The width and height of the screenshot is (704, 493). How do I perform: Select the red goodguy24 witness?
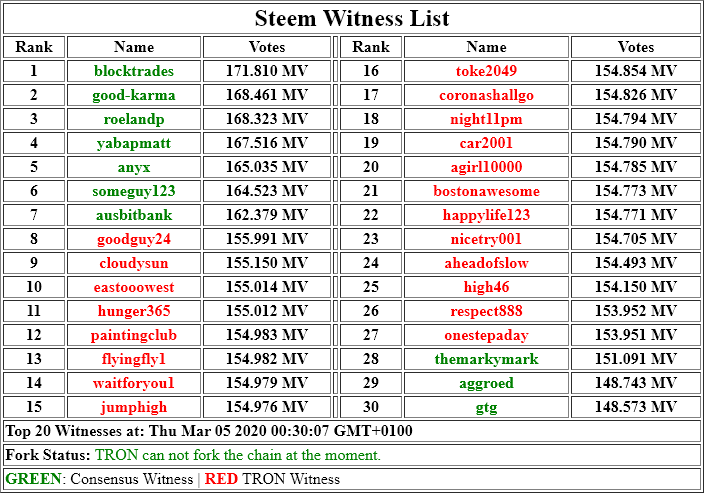(134, 239)
